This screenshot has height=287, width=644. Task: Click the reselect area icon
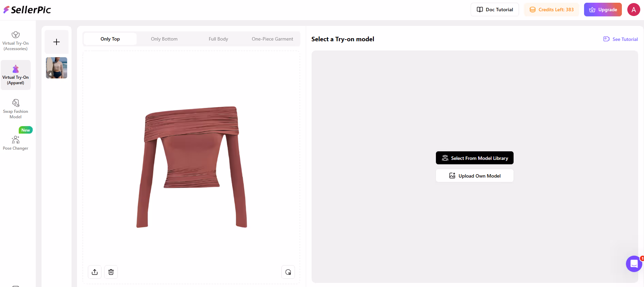coord(288,272)
